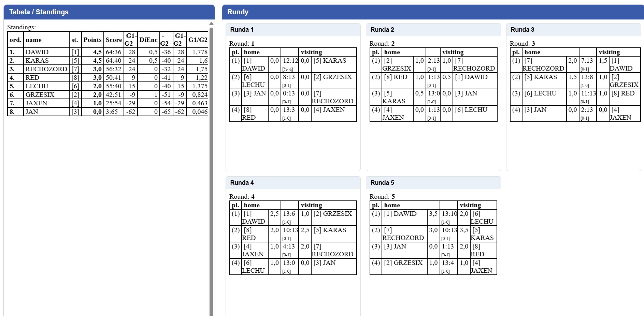644x316 pixels.
Task: Click the G1/G2 column header
Action: [x=198, y=40]
